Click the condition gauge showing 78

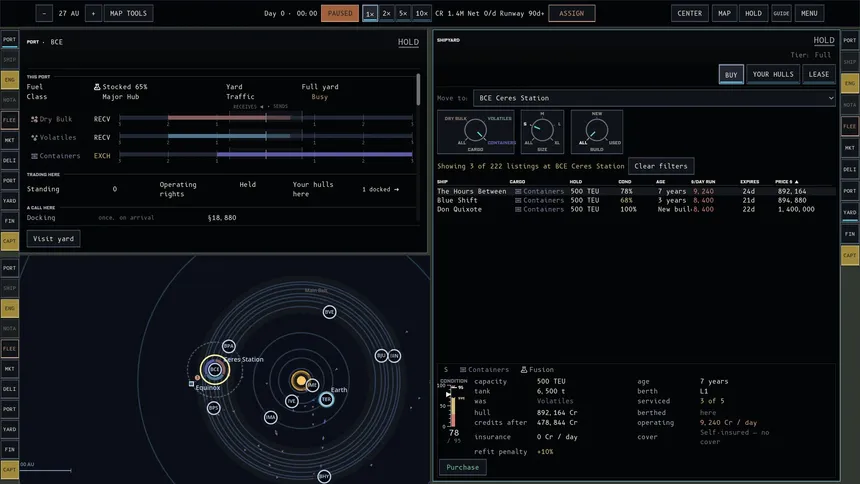(x=453, y=410)
